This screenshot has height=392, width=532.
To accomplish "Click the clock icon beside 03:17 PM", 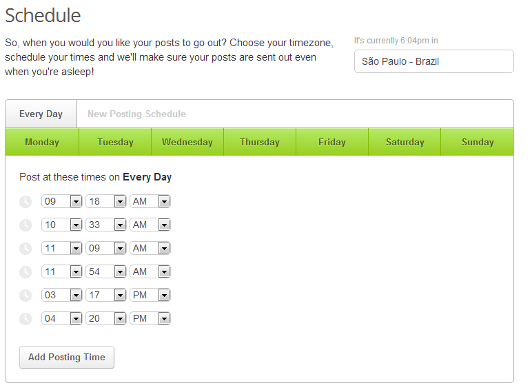I will [25, 296].
